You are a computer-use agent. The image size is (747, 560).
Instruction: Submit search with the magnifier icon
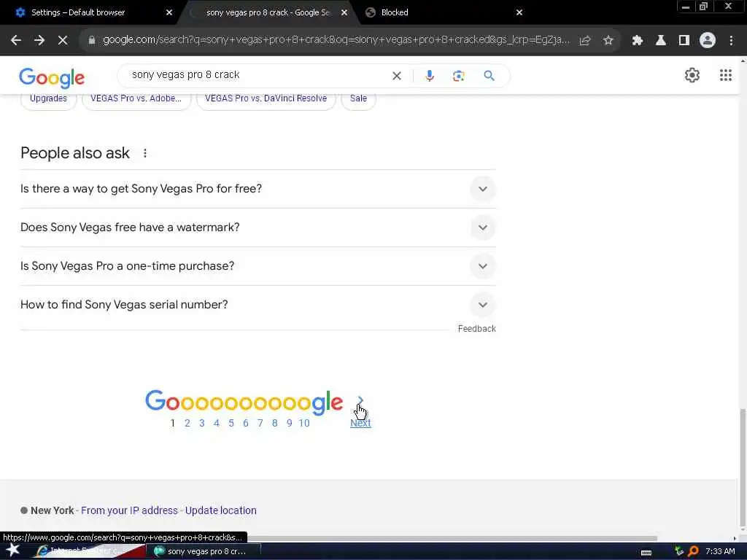coord(489,76)
